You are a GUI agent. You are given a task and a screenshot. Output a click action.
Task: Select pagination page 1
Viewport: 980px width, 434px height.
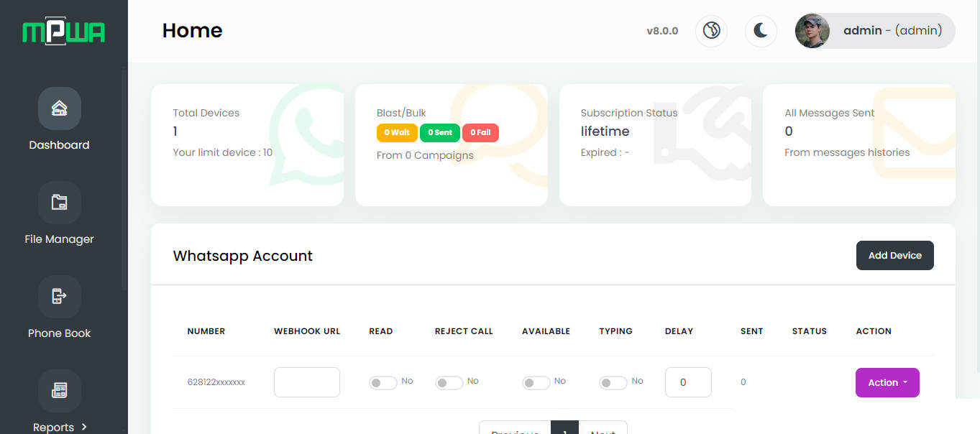coord(564,429)
